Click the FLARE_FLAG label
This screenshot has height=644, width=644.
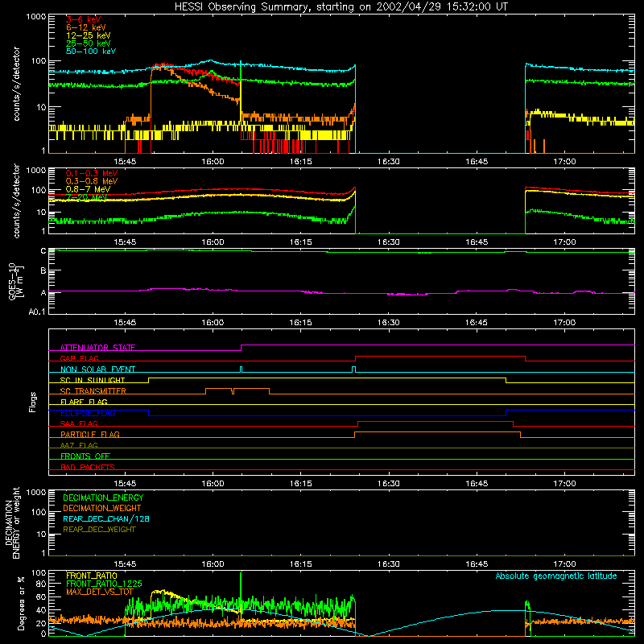84,402
